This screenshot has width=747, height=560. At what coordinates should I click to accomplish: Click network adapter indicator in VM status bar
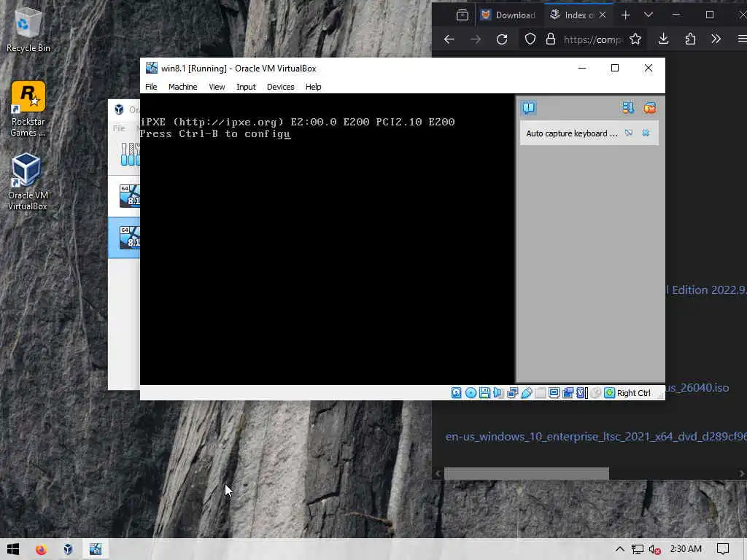coord(512,393)
